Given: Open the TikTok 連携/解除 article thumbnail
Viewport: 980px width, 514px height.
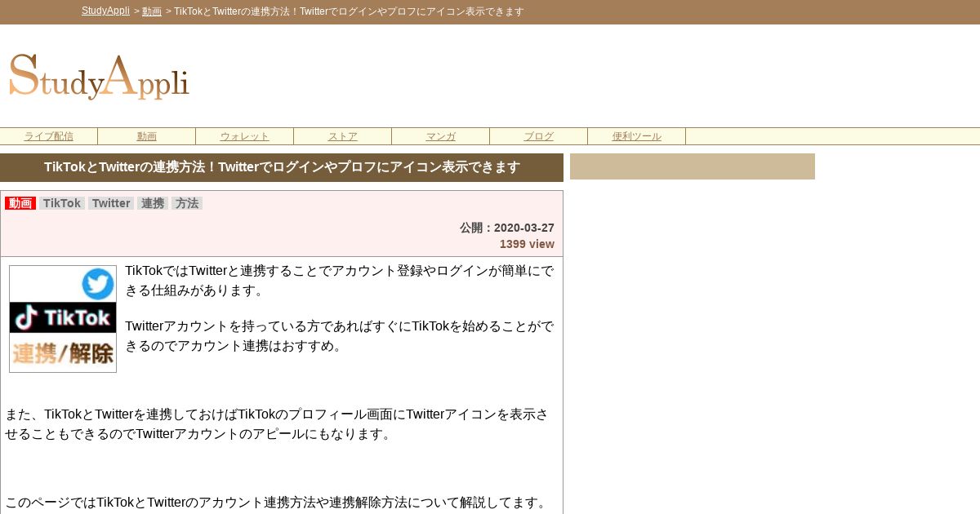Looking at the screenshot, I should click(x=63, y=319).
